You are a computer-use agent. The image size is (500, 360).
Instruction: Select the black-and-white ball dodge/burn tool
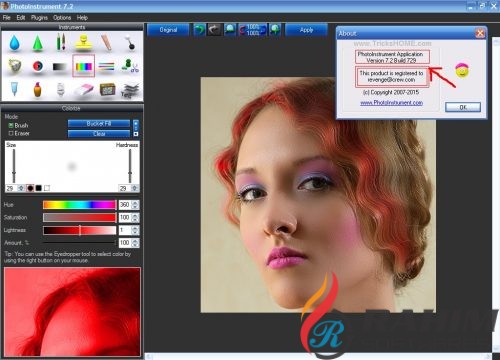pos(130,43)
